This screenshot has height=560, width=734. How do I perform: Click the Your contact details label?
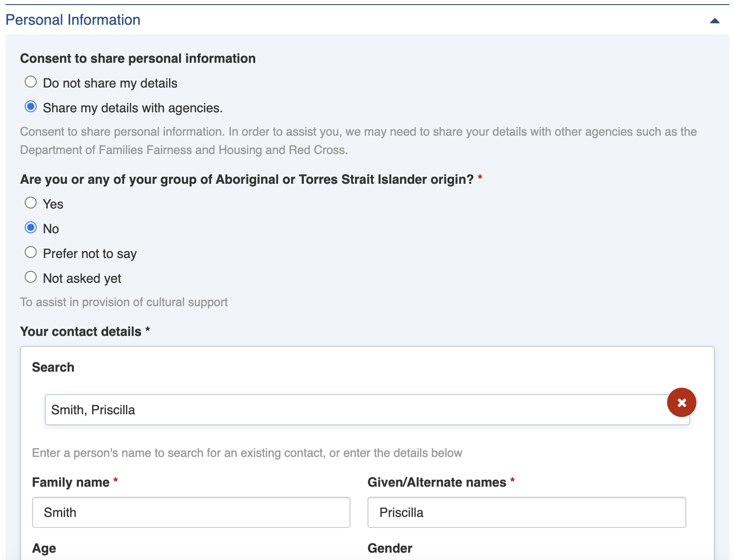click(x=81, y=331)
